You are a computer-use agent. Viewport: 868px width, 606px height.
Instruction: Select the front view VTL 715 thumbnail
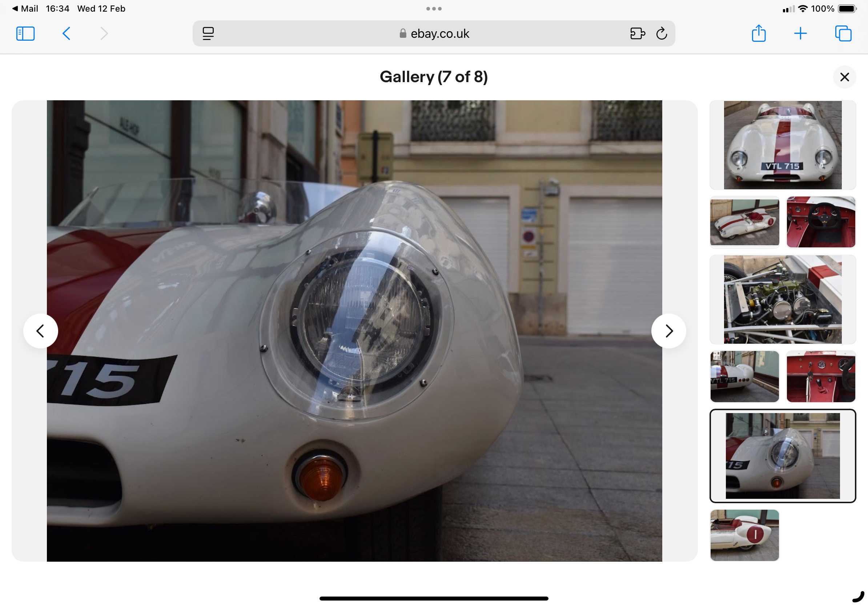click(783, 145)
